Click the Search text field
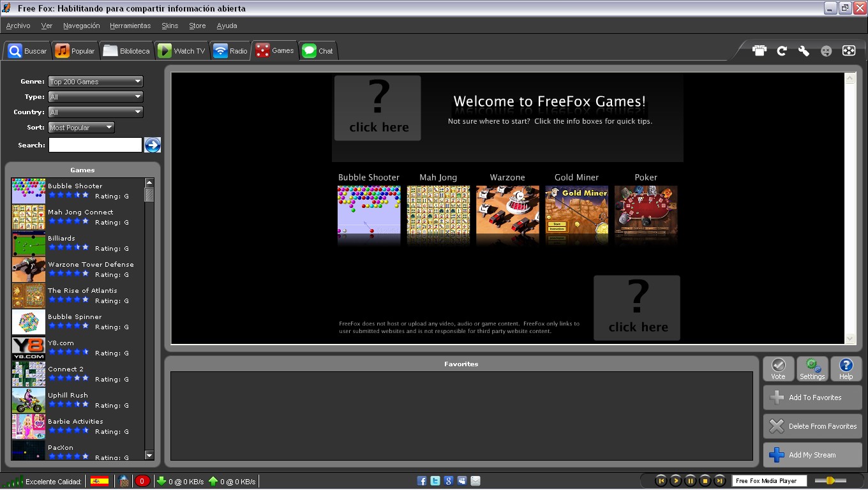 click(95, 145)
